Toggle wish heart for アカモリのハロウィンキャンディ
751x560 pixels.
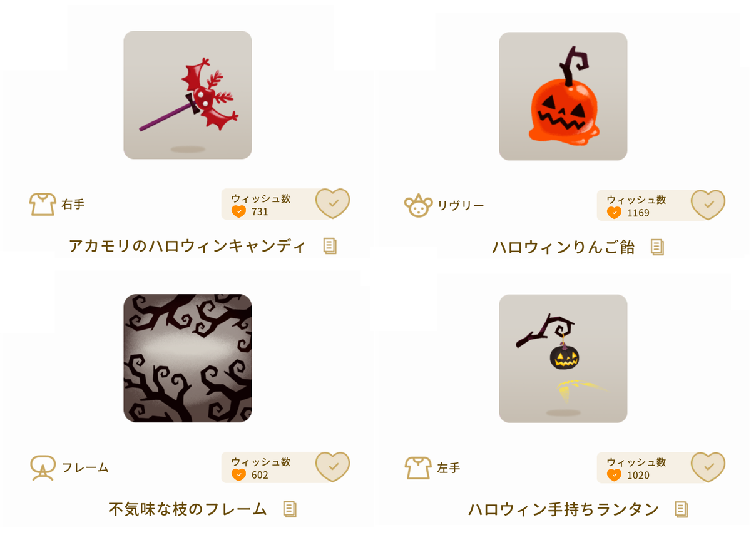pyautogui.click(x=332, y=203)
